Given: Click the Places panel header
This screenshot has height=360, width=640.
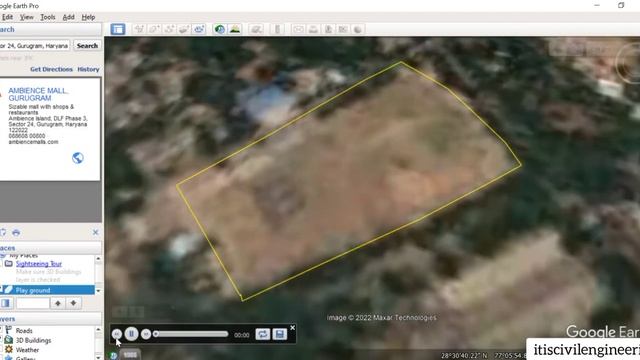Looking at the screenshot, I should (51, 248).
